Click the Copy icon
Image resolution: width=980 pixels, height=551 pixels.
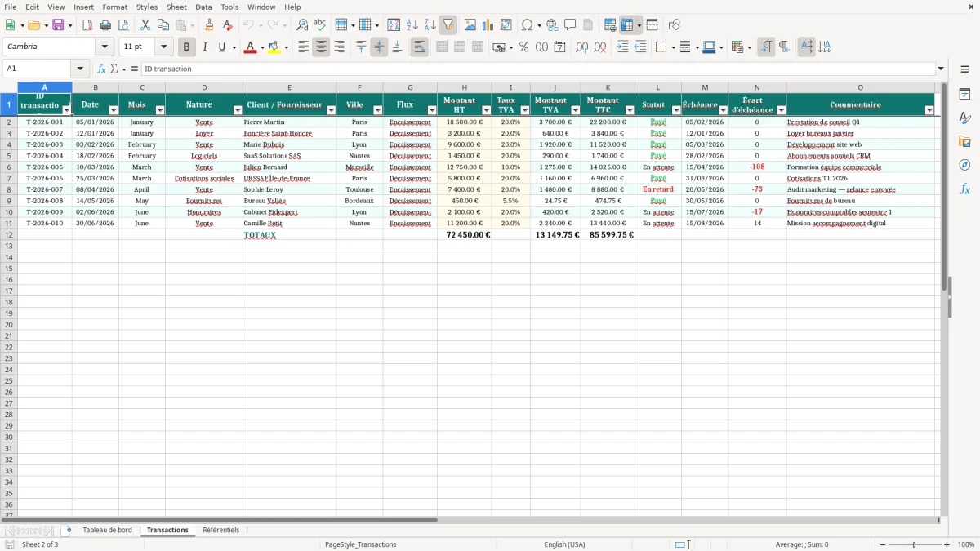click(163, 25)
